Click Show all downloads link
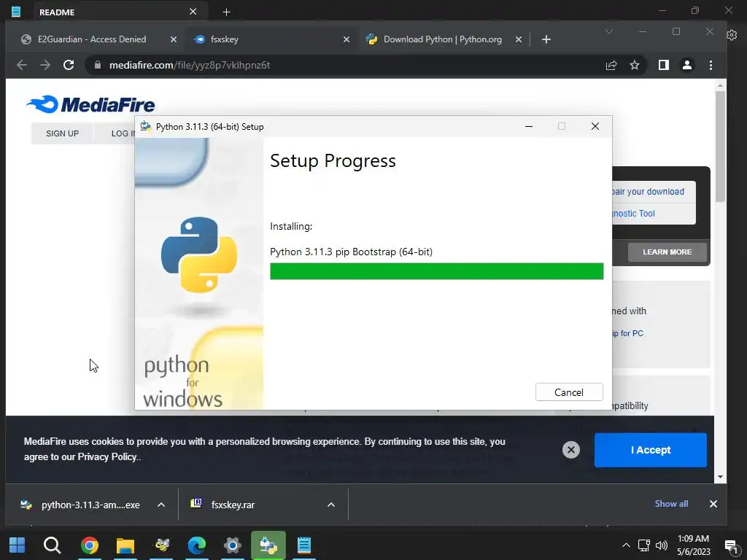The width and height of the screenshot is (747, 560). (671, 504)
